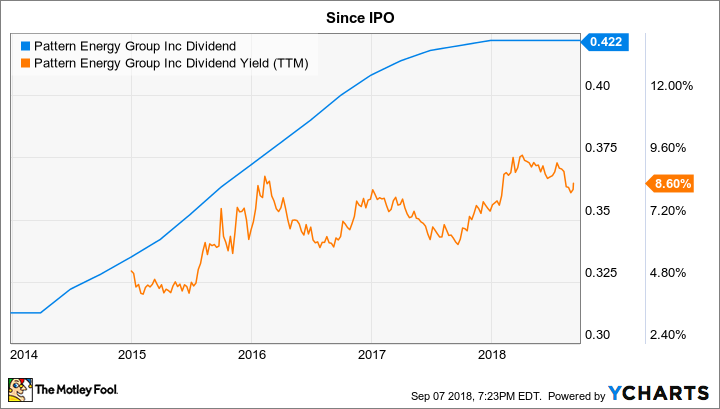Click the 2.40% yield axis label
Screen dimensions: 720x409
(x=669, y=335)
